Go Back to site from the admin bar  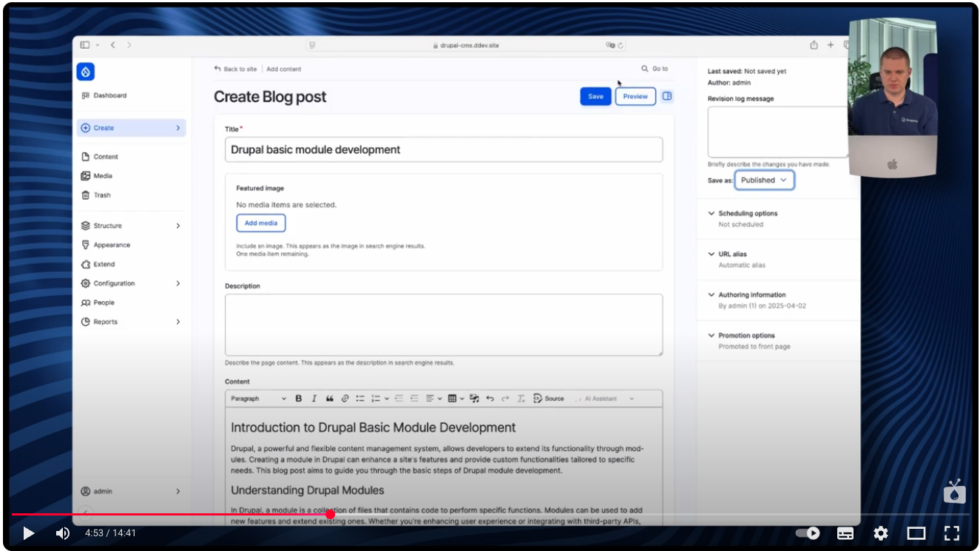click(x=235, y=69)
